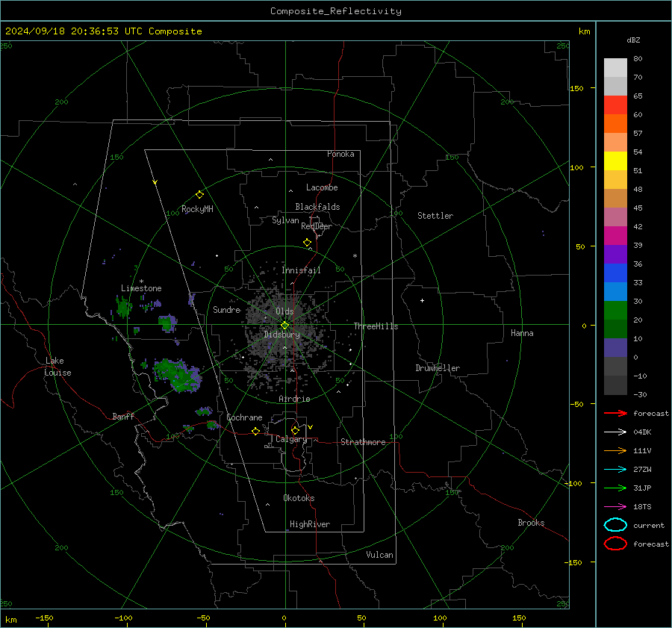Click the Olds label

click(284, 311)
